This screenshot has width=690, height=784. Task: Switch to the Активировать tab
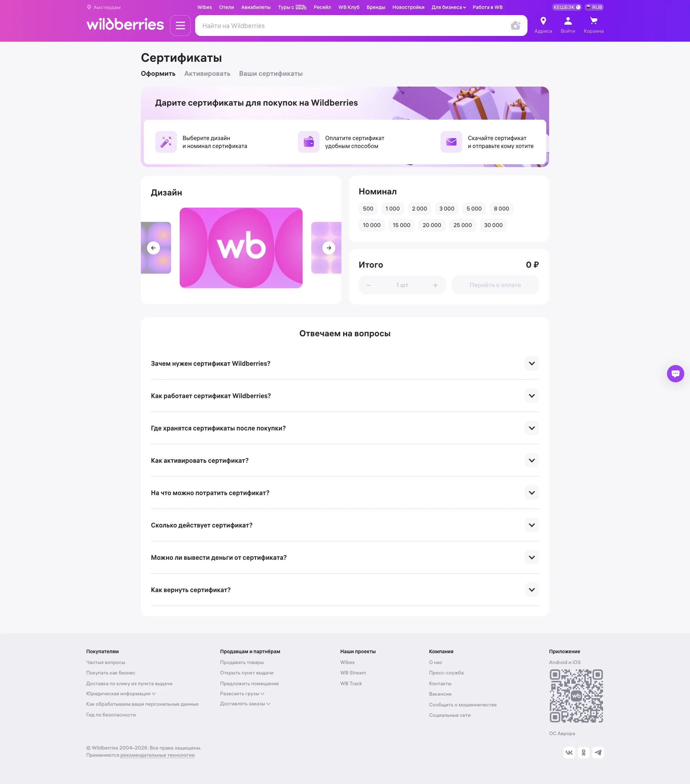point(207,74)
